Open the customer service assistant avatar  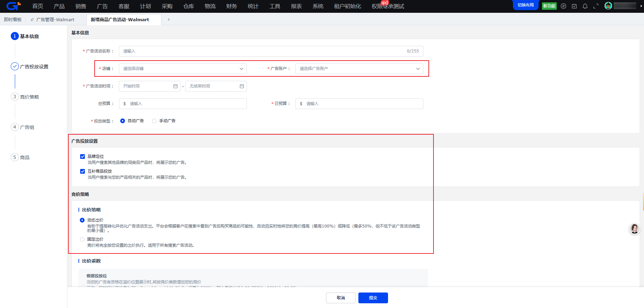coord(635,229)
